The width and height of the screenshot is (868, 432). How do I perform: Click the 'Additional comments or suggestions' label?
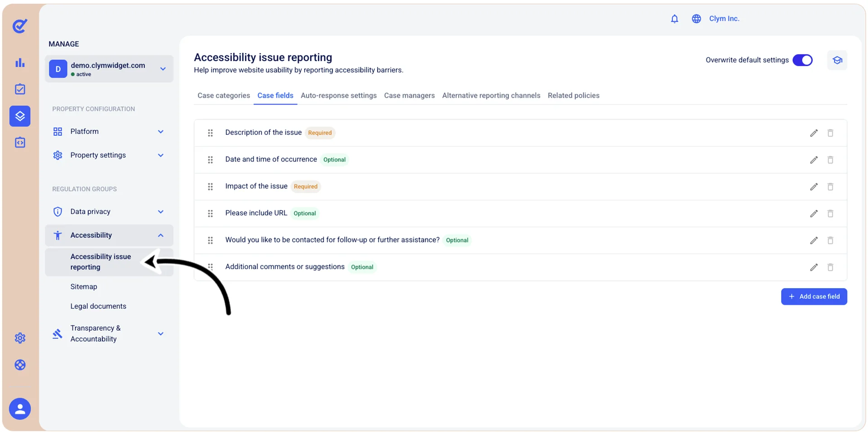click(x=285, y=267)
